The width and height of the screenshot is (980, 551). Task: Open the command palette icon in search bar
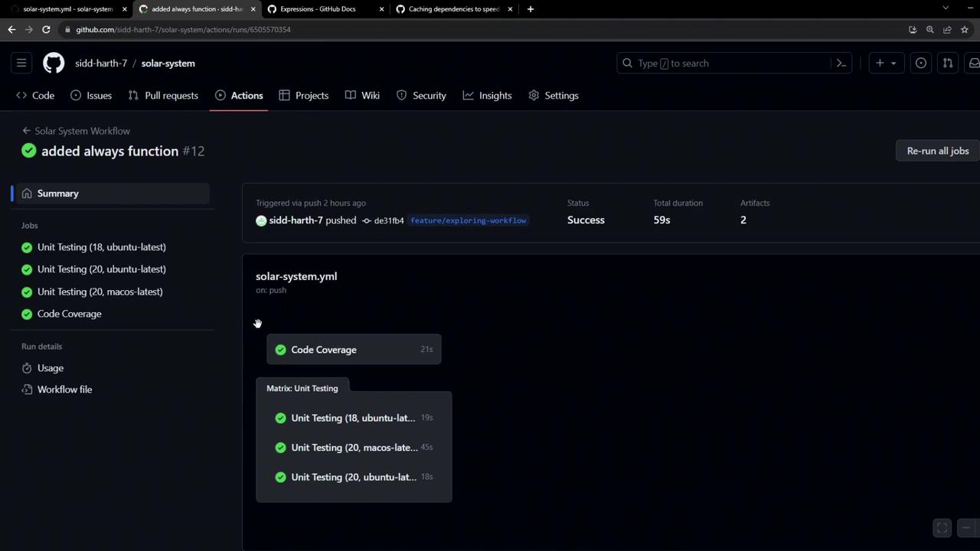(x=841, y=64)
